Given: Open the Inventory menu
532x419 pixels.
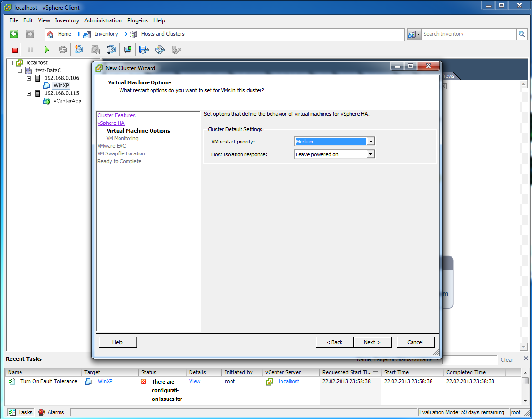Looking at the screenshot, I should (67, 20).
